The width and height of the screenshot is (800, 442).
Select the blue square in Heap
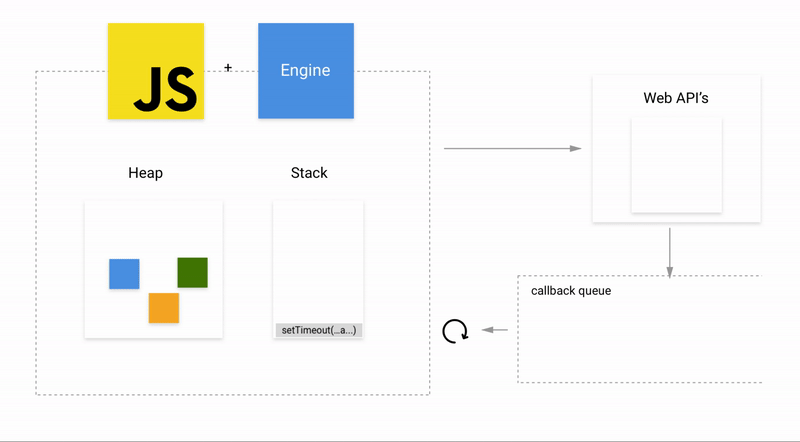point(124,273)
